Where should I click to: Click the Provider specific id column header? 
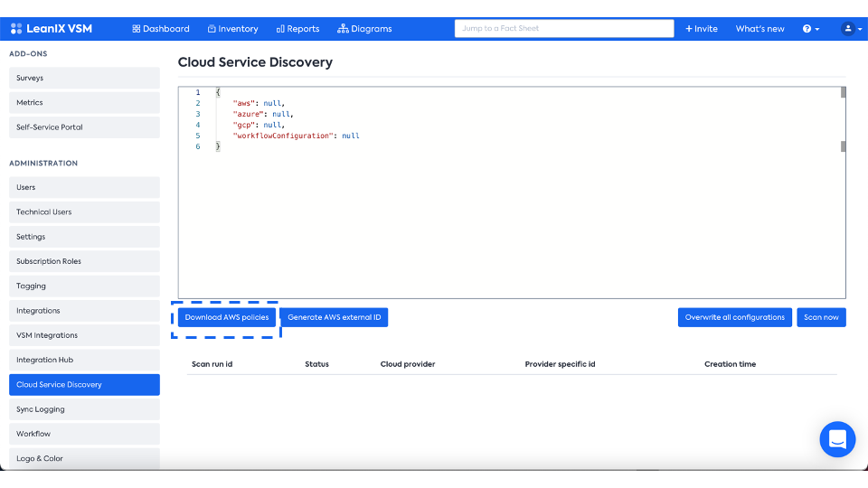[560, 364]
